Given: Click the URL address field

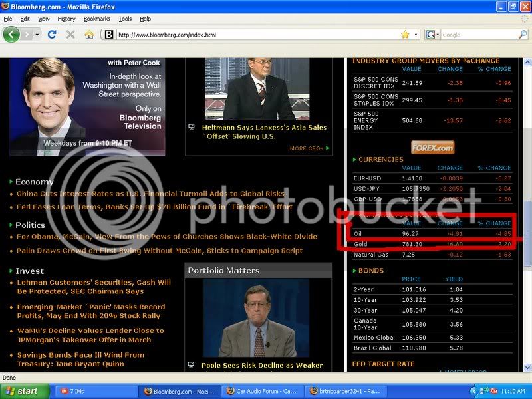Looking at the screenshot, I should (x=258, y=35).
